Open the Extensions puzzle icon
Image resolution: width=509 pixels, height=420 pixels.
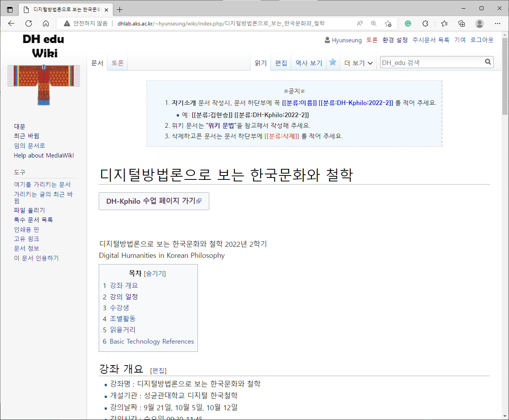click(x=426, y=24)
